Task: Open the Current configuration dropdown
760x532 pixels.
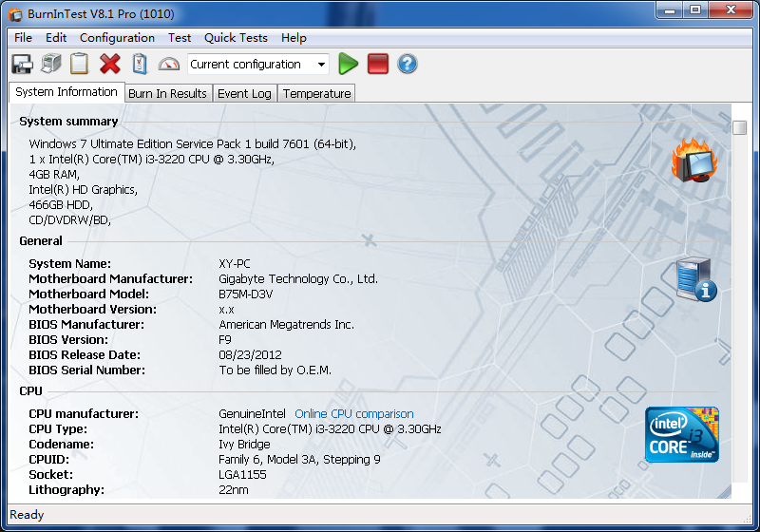Action: (257, 64)
